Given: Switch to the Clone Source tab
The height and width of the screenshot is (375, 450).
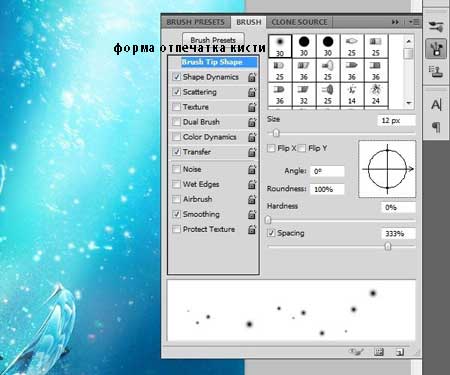Looking at the screenshot, I should pos(299,22).
